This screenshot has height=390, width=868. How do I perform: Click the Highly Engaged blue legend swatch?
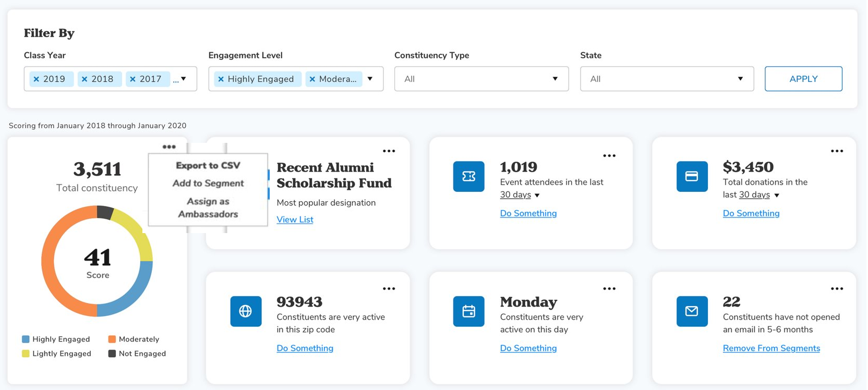click(26, 339)
